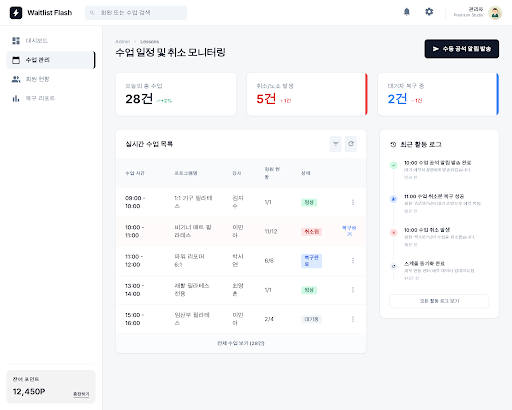Open the members sidebar item with people icon

(x=51, y=79)
